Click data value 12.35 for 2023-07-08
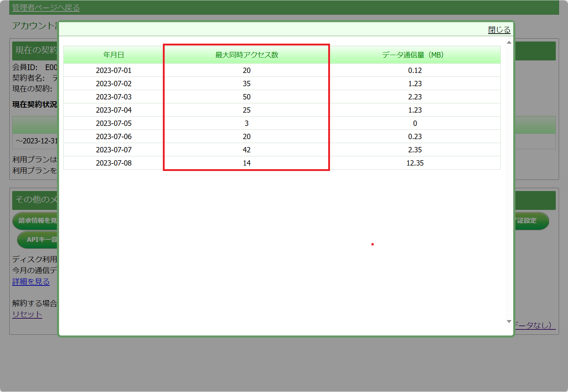Image resolution: width=568 pixels, height=392 pixels. [415, 163]
